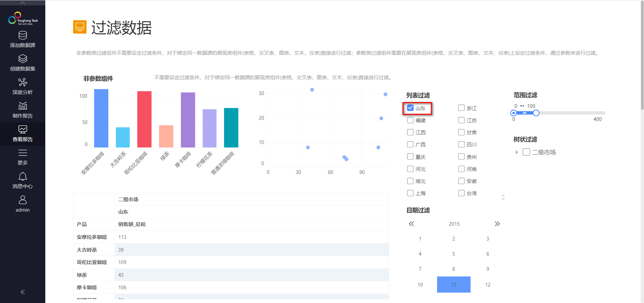
Task: Check the 四川 checkbox
Action: click(462, 144)
